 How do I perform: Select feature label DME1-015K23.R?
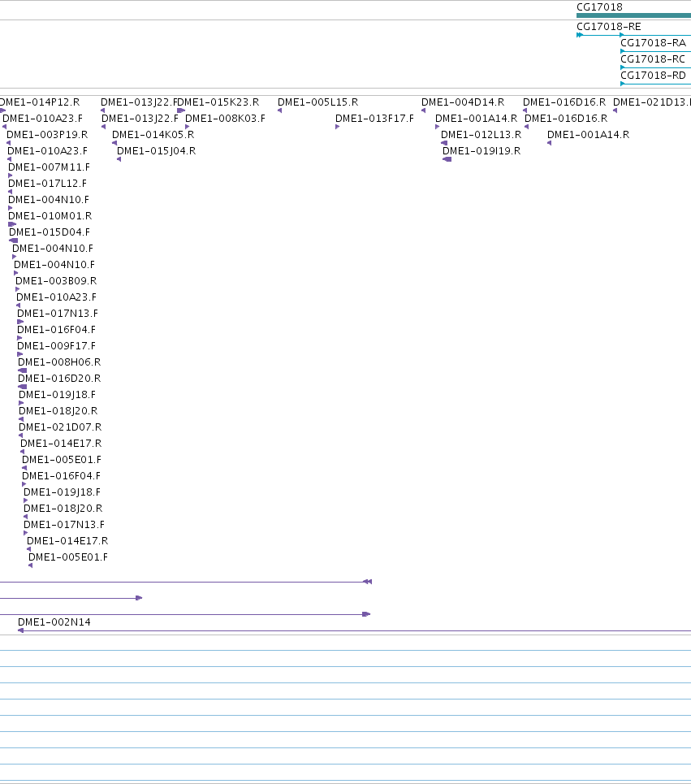(218, 102)
